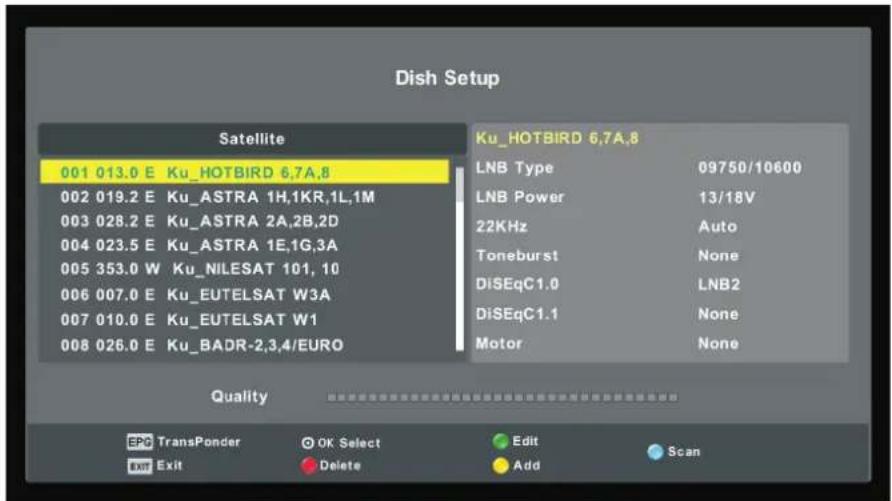This screenshot has width=892, height=501.
Task: Click the EXIT key icon
Action: (139, 466)
